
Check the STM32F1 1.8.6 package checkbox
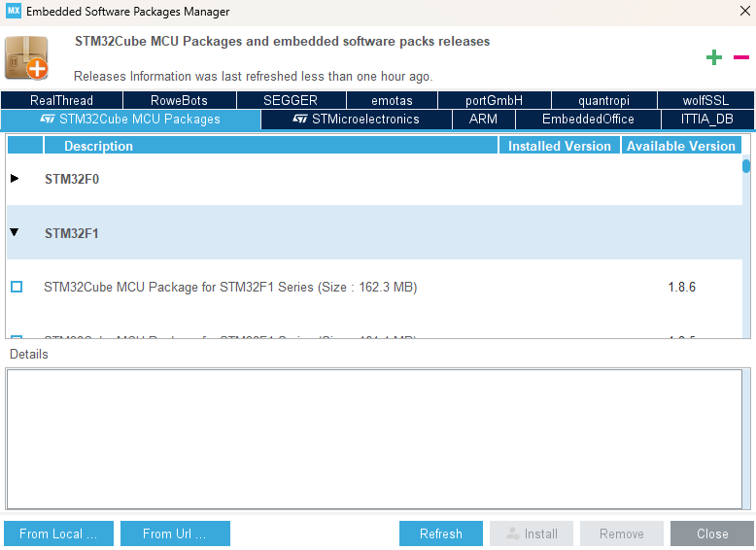[17, 287]
